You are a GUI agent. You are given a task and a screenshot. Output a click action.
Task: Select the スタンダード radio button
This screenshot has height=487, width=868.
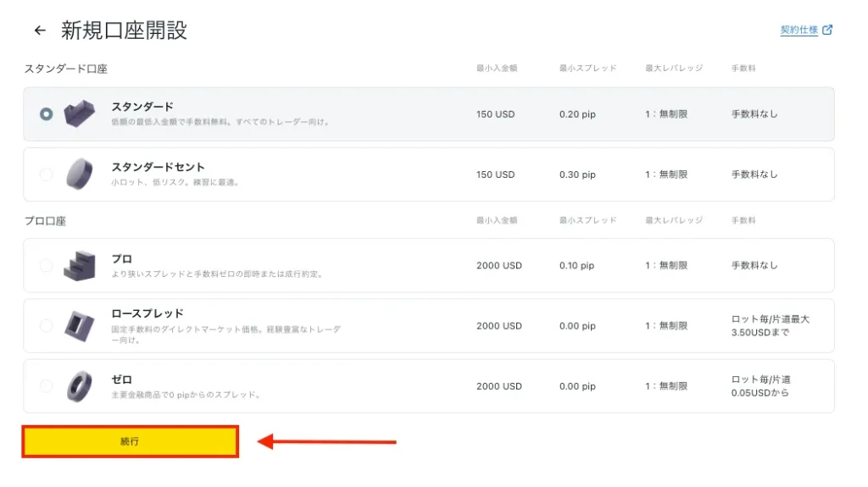click(46, 113)
